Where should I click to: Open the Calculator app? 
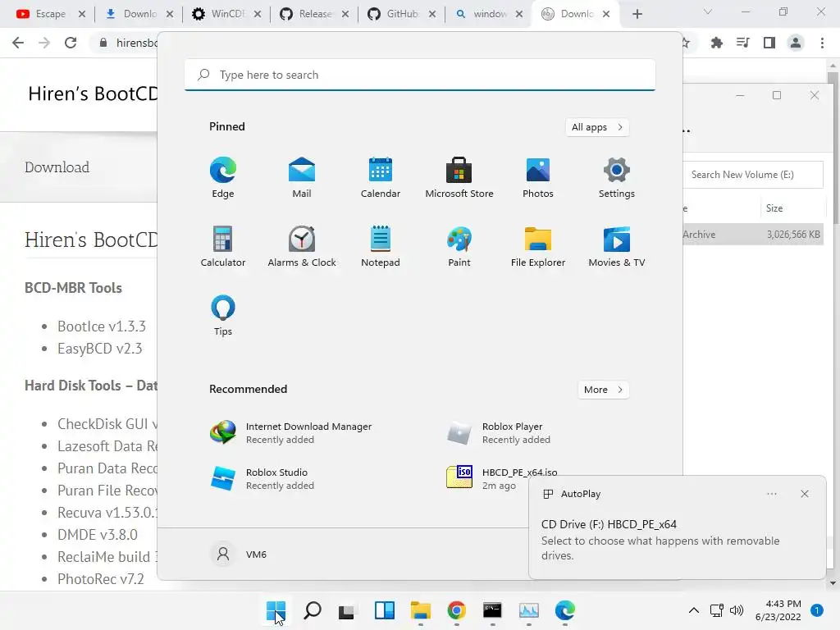(223, 246)
